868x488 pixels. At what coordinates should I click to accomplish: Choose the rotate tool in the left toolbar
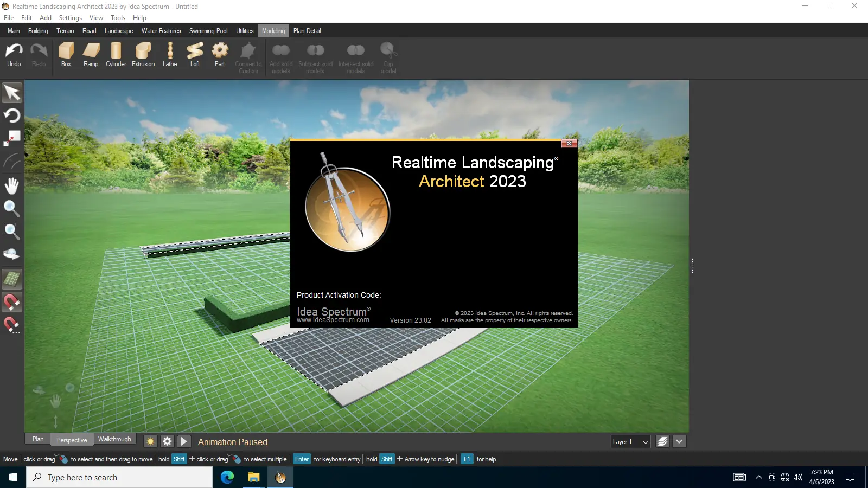(12, 115)
